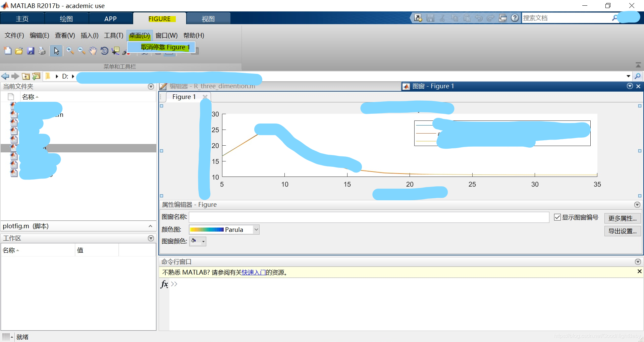Toggle the show figure number checkbox

[x=557, y=217]
